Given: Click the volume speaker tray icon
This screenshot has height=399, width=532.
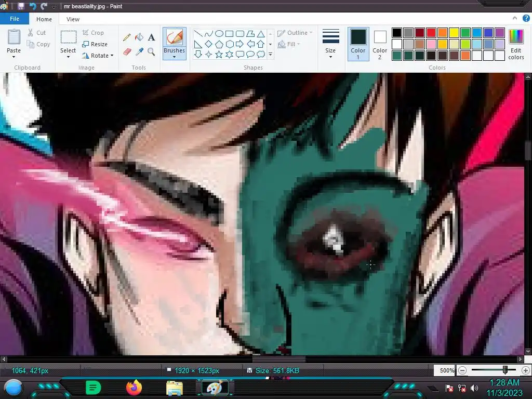Looking at the screenshot, I should 474,388.
